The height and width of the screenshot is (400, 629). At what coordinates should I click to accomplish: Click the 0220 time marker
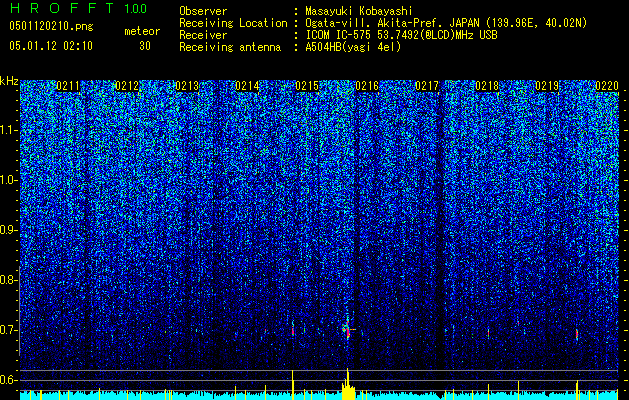point(607,86)
